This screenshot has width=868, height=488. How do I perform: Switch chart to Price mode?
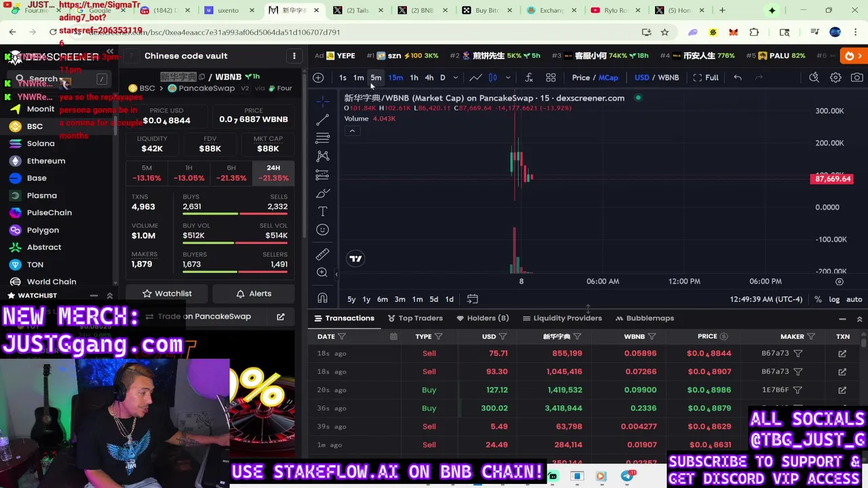580,77
